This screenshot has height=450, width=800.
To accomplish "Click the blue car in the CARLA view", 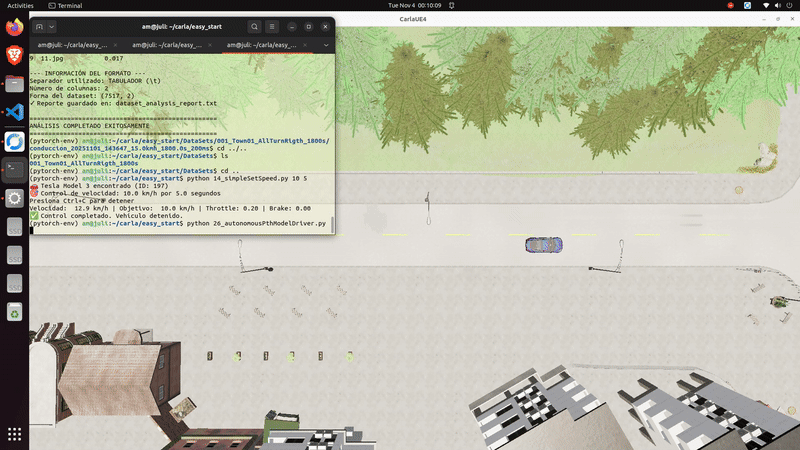I will 544,244.
